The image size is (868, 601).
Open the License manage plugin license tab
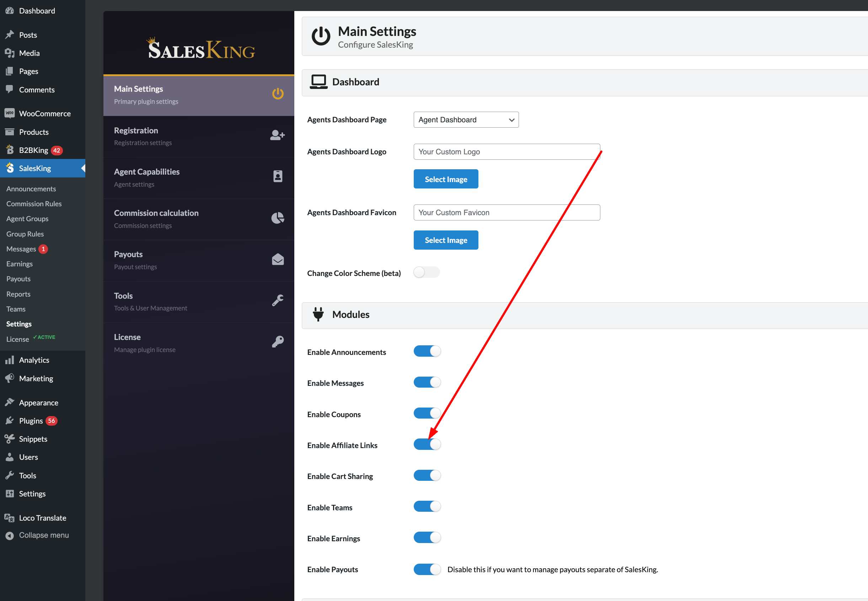[199, 343]
